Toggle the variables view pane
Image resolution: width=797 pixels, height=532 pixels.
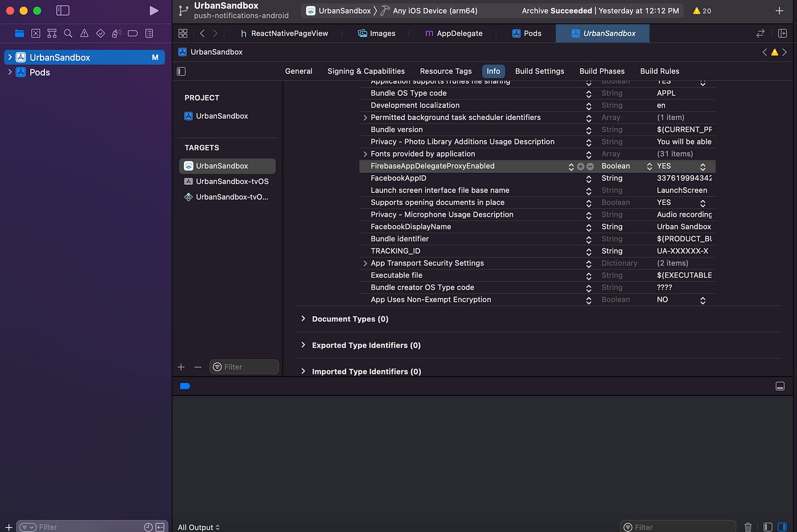[x=768, y=527]
